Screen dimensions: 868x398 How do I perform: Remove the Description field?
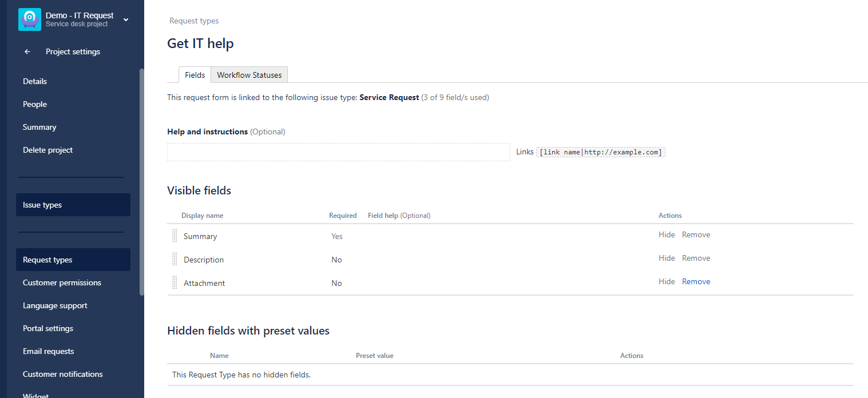coord(696,258)
